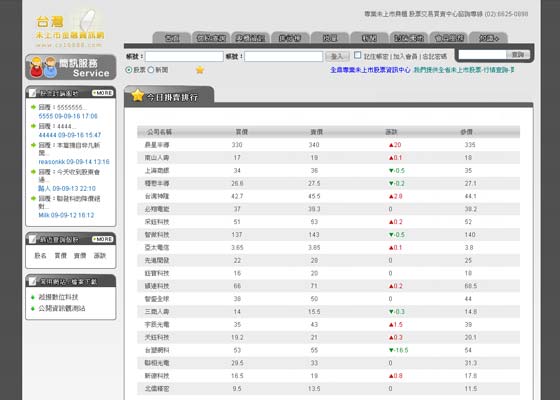Open the 加入會員 link
This screenshot has height=400, width=560.
(x=405, y=56)
